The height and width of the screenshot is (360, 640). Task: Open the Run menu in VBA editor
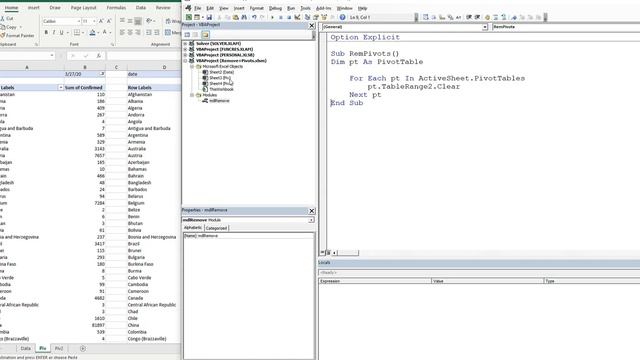pos(291,8)
